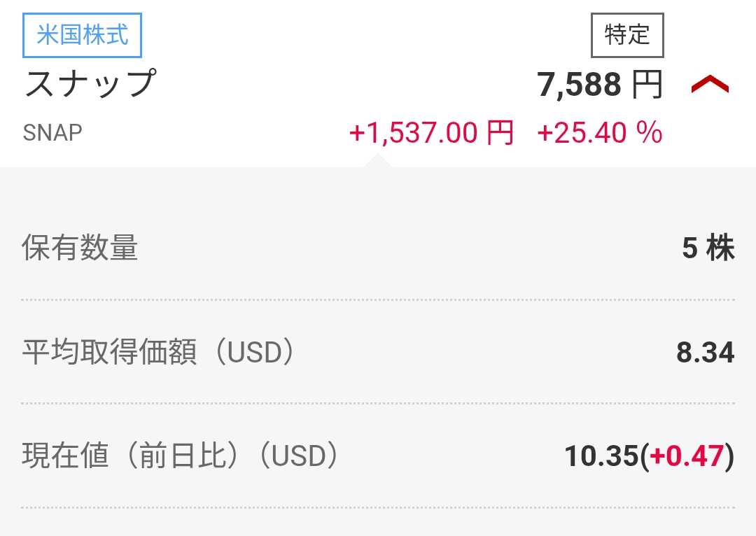The width and height of the screenshot is (756, 536).
Task: Tap the +1,537.00 円 profit value
Action: [x=430, y=132]
